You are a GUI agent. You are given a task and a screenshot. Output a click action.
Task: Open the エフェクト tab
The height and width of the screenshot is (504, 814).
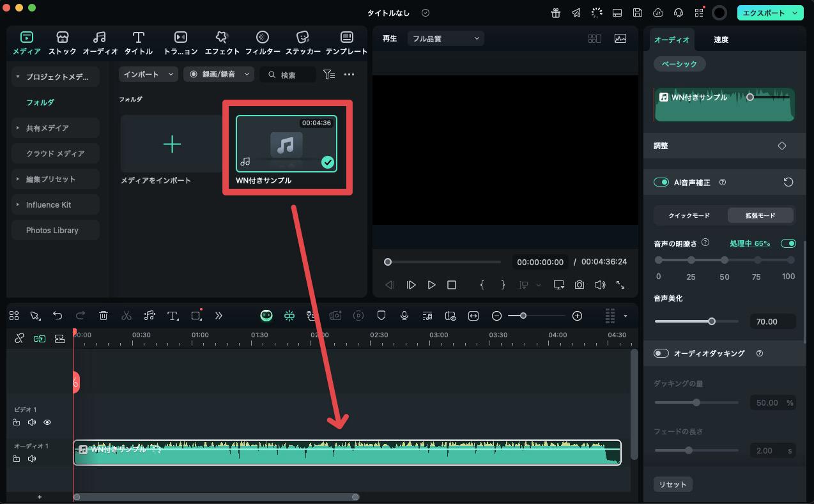tap(222, 43)
